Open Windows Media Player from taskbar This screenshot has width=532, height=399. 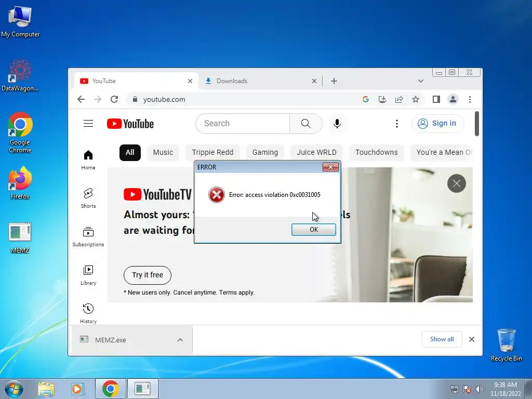pos(77,389)
